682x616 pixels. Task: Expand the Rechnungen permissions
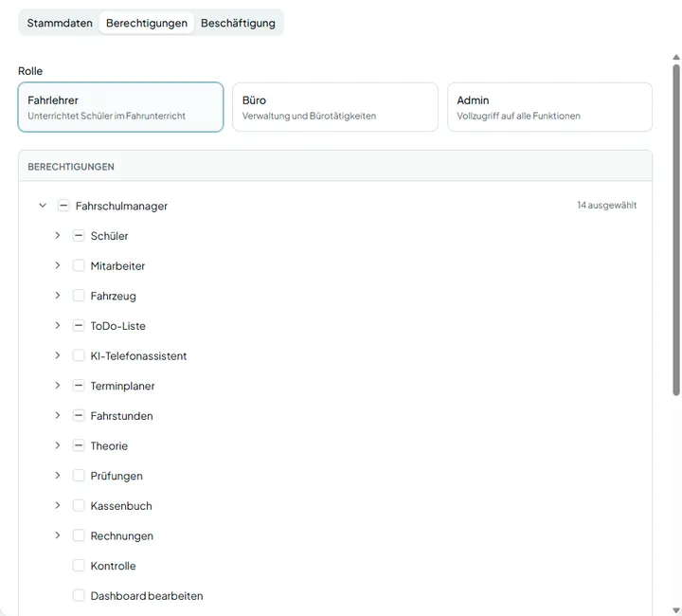[x=58, y=535]
